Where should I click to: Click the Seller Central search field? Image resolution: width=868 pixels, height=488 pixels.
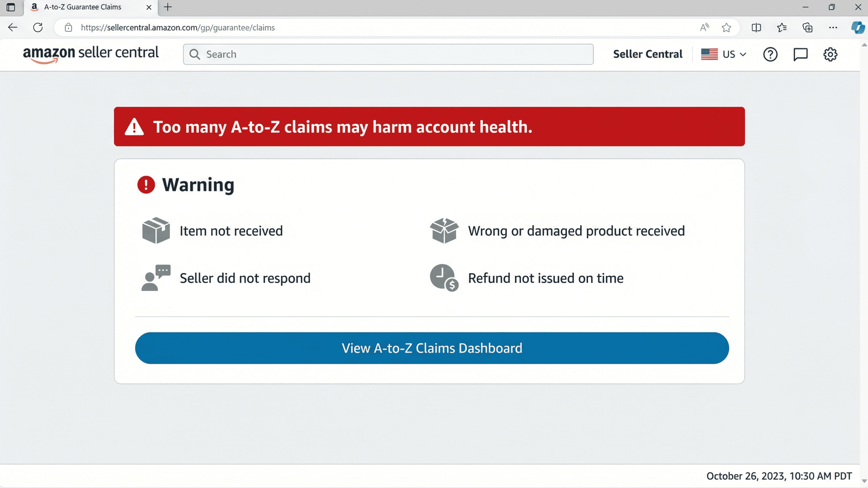pyautogui.click(x=387, y=54)
